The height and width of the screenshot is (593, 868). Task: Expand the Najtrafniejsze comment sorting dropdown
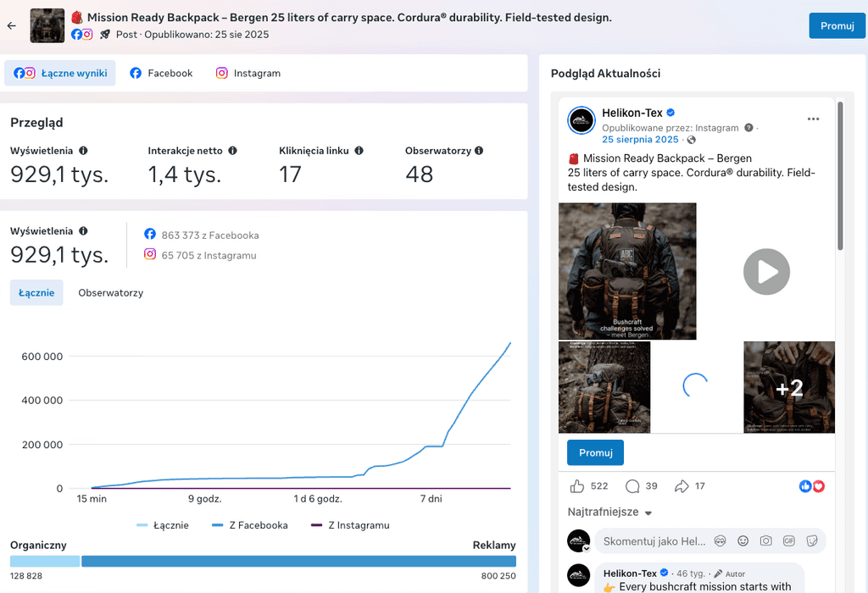pos(609,513)
